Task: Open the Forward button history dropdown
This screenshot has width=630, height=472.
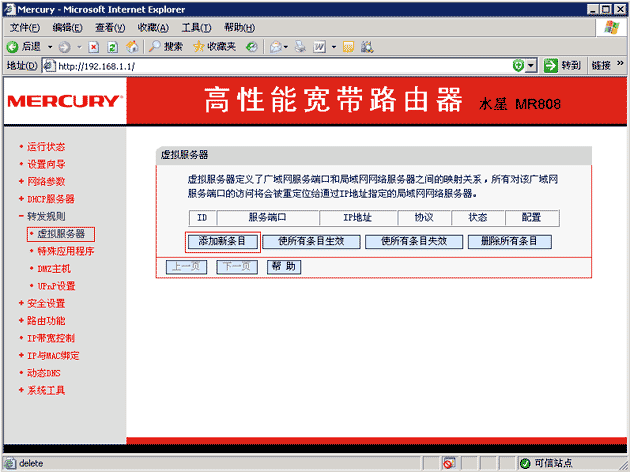Action: point(80,47)
